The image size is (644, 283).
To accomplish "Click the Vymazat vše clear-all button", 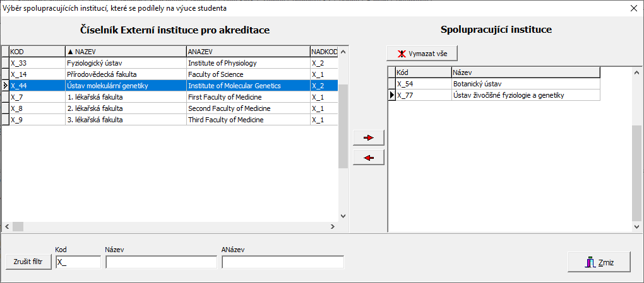I will [x=422, y=54].
